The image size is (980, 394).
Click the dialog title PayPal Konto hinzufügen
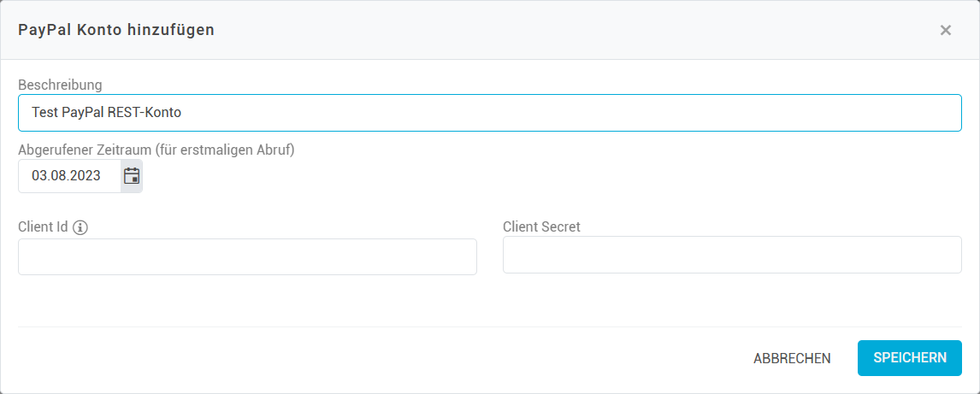(116, 30)
